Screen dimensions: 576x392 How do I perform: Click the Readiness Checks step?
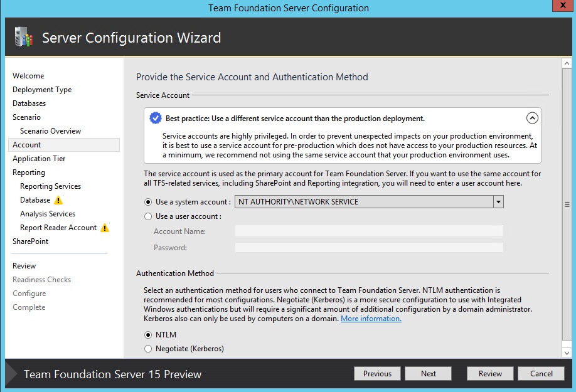pyautogui.click(x=41, y=280)
